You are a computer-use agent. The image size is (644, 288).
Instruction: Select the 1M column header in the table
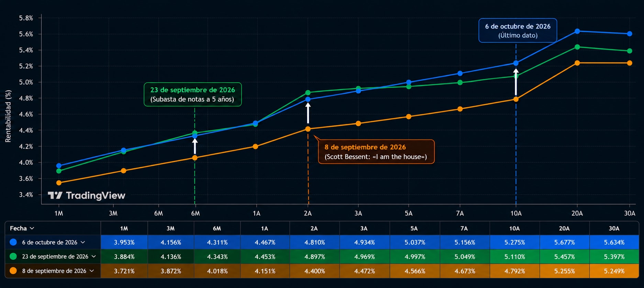tap(124, 228)
